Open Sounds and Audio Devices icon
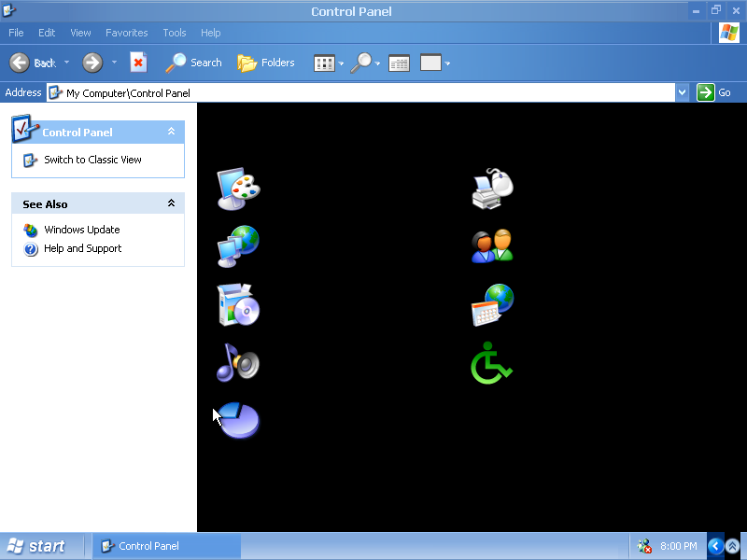 tap(238, 363)
